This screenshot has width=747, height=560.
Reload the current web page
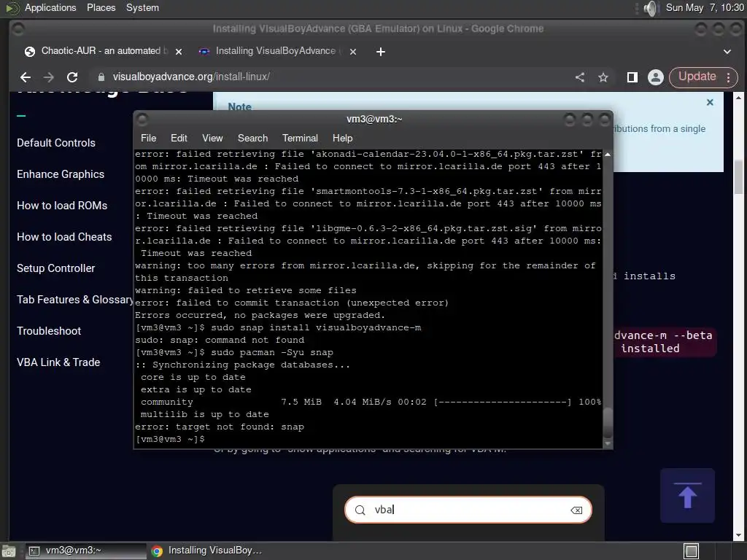72,77
